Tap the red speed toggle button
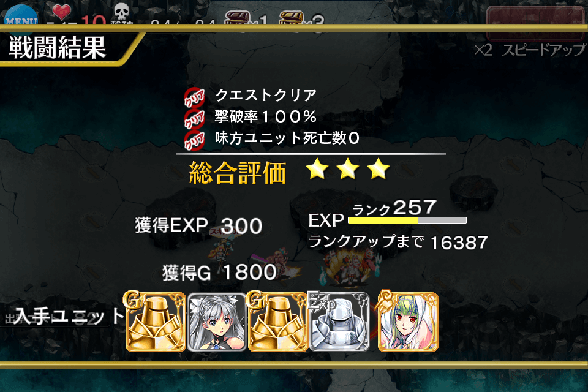 click(x=537, y=23)
